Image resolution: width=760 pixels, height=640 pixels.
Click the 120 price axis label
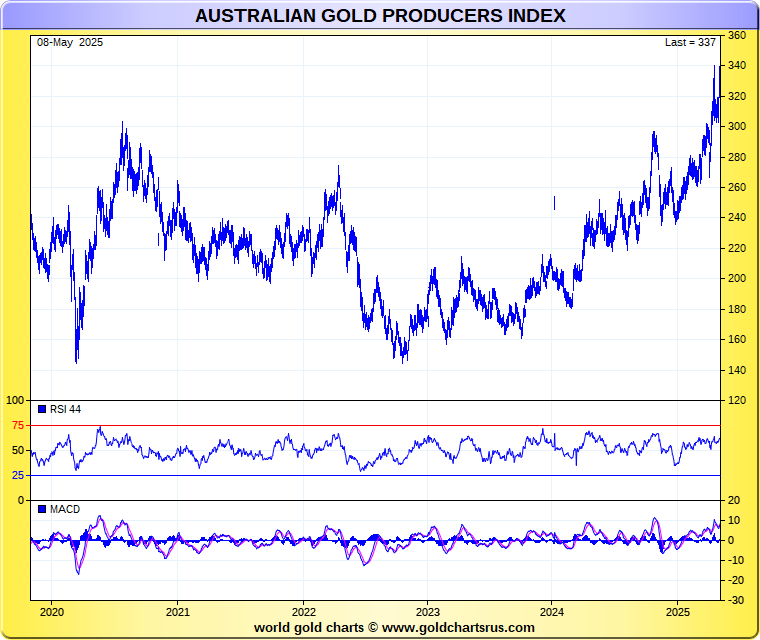[x=737, y=400]
